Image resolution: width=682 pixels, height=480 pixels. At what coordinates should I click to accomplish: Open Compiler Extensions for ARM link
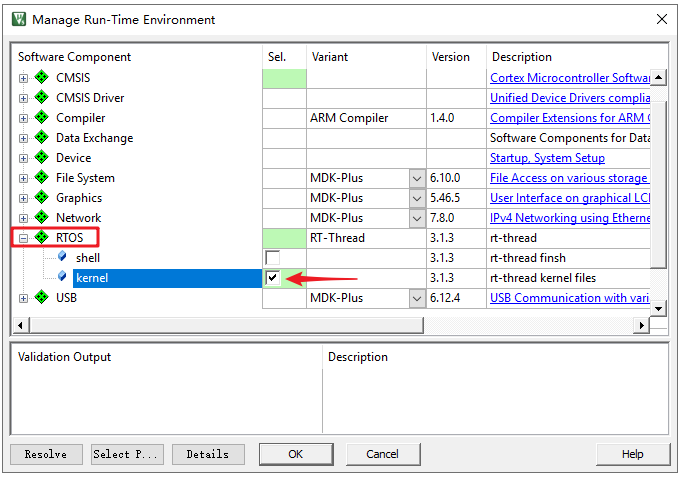click(x=570, y=118)
